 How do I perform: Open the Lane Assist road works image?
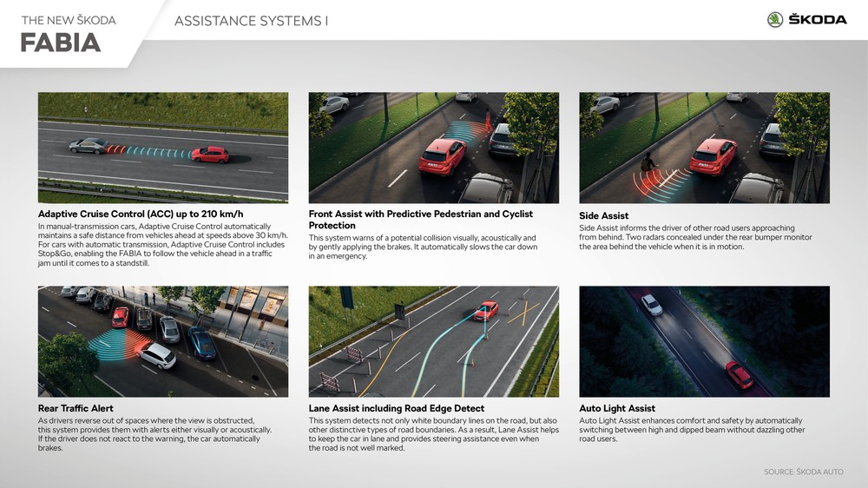(x=433, y=341)
